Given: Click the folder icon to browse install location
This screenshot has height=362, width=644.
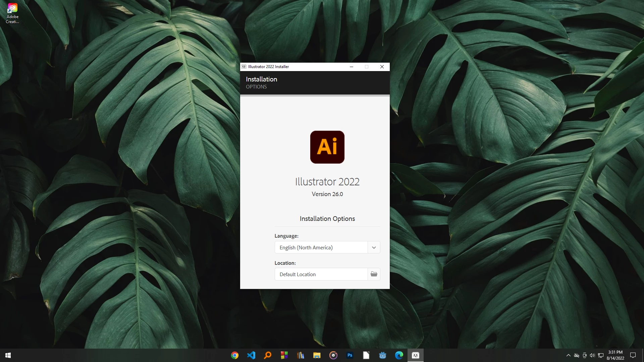Looking at the screenshot, I should (x=374, y=274).
